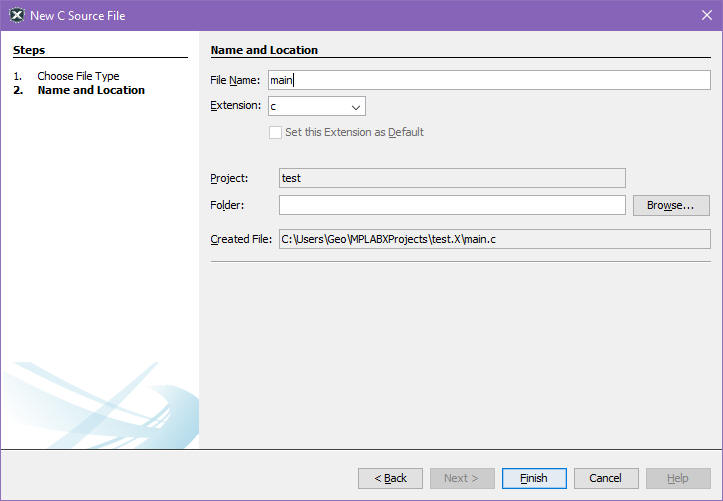Close the New C Source File dialog
723x501 pixels.
[706, 15]
